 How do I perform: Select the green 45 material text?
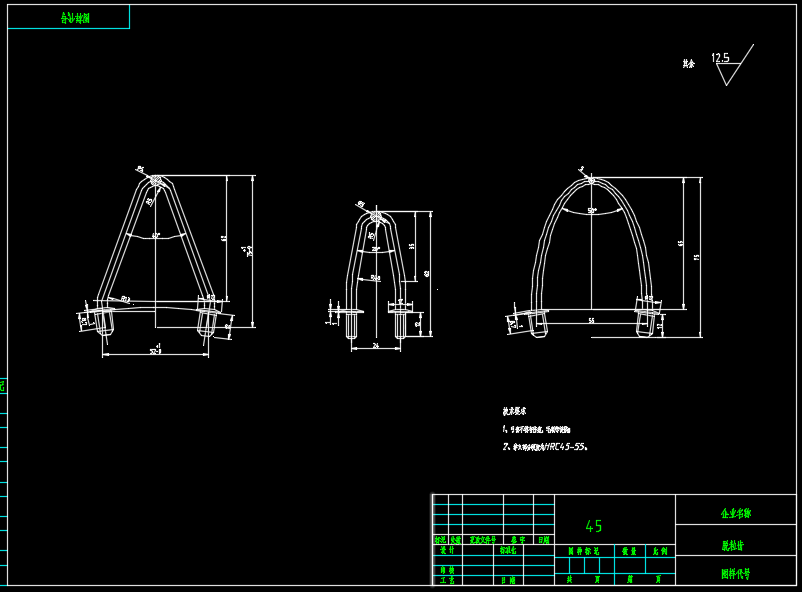(x=594, y=526)
